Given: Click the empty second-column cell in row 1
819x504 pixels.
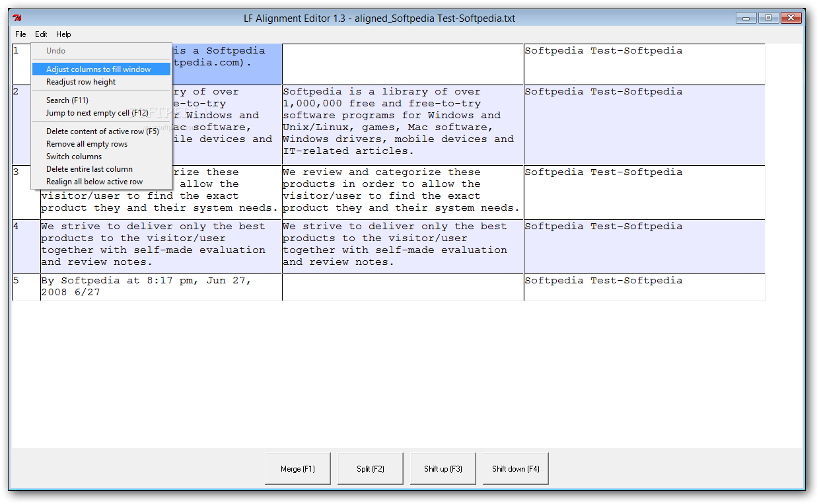Looking at the screenshot, I should (x=403, y=64).
